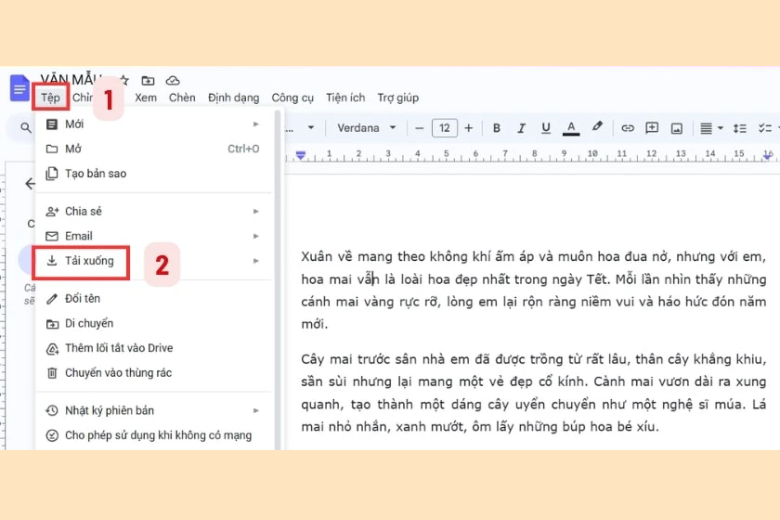The height and width of the screenshot is (520, 780).
Task: Click the insert link icon
Action: click(x=627, y=128)
